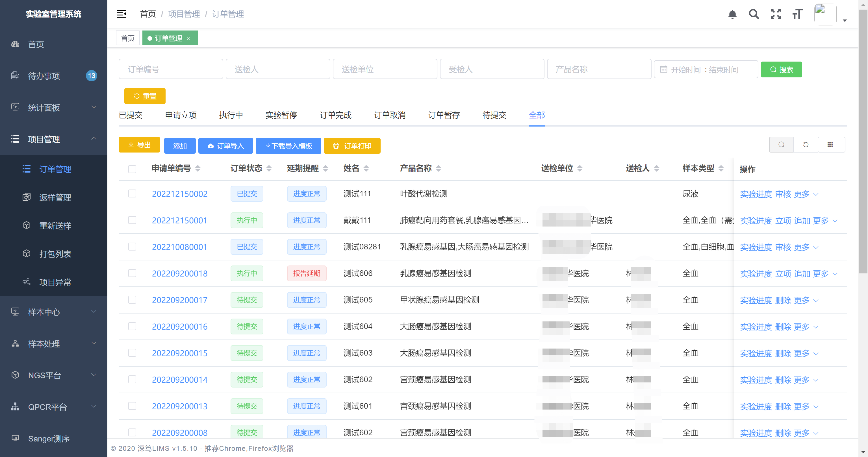Open 打包列表 in the sidebar

pos(54,254)
